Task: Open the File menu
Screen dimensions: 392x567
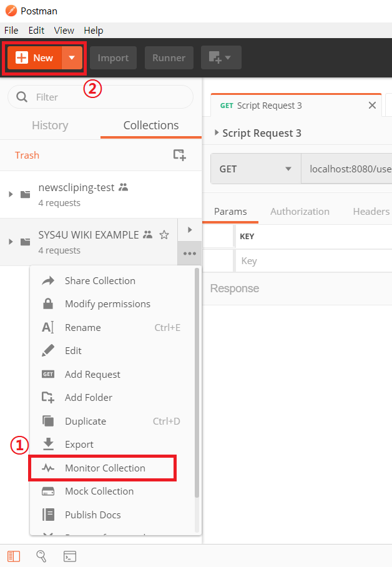Action: point(11,31)
